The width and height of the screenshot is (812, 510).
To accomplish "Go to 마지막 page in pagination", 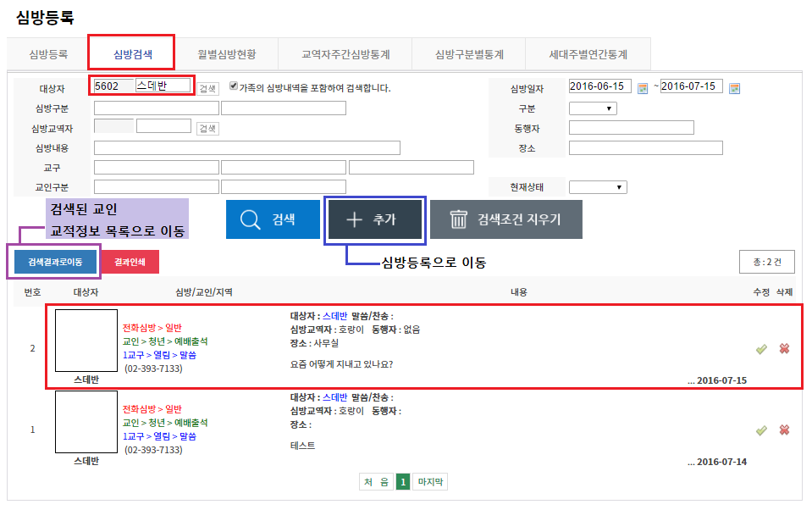I will [430, 482].
